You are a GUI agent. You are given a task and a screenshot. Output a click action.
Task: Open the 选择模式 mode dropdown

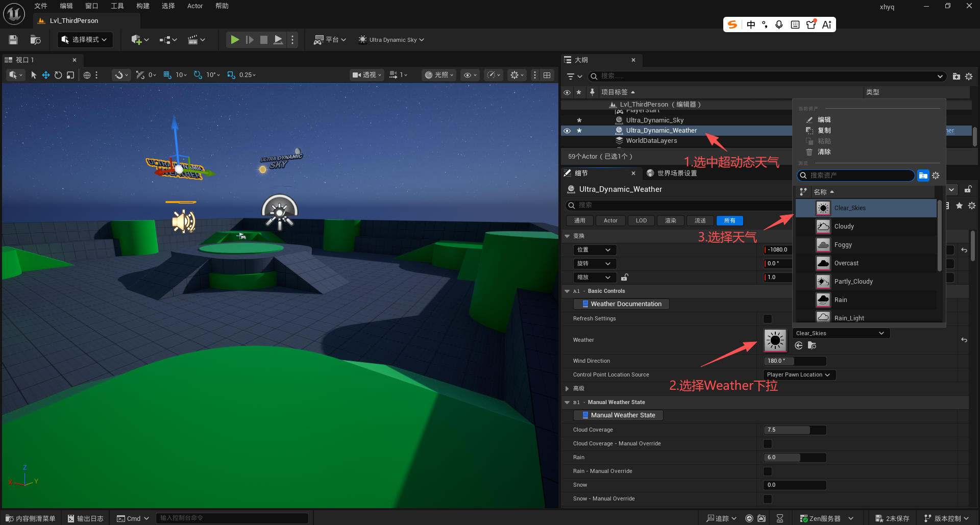click(x=85, y=40)
